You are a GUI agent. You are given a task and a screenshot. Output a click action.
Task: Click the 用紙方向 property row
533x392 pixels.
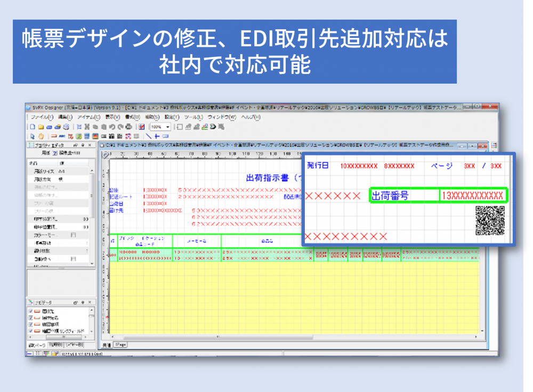click(58, 179)
